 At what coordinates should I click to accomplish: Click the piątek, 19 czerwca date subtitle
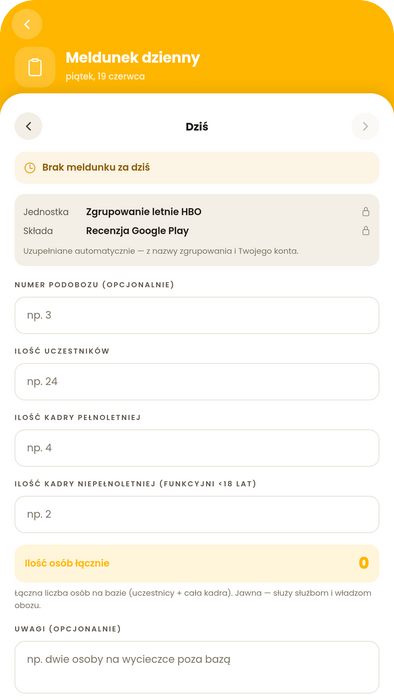click(105, 76)
